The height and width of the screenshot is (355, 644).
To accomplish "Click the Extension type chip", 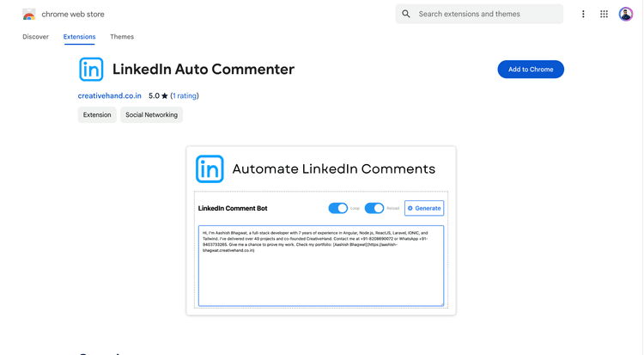I will click(x=97, y=115).
